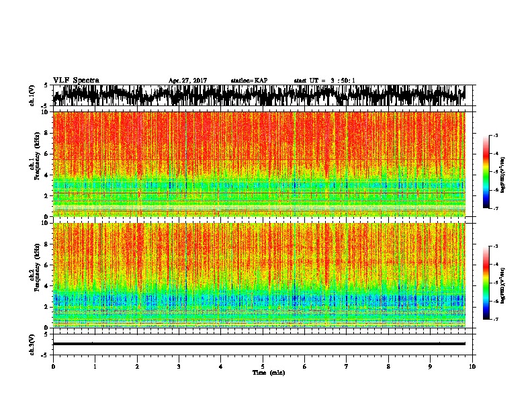The height and width of the screenshot is (411, 532).
Task: Click the "5" tick of ch.1(V) axis
Action: (x=46, y=85)
